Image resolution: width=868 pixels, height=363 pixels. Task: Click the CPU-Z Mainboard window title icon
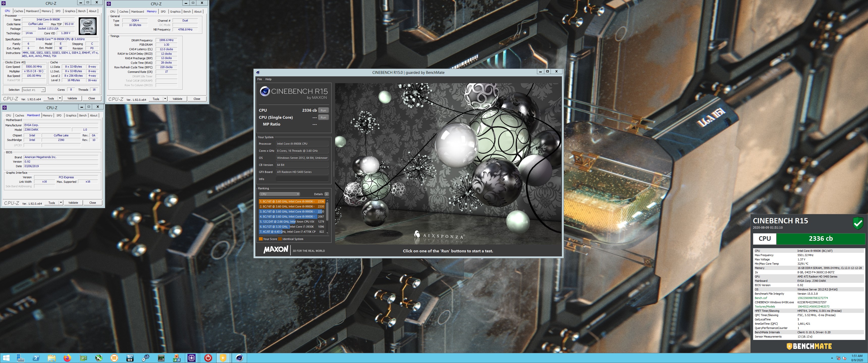(4, 107)
